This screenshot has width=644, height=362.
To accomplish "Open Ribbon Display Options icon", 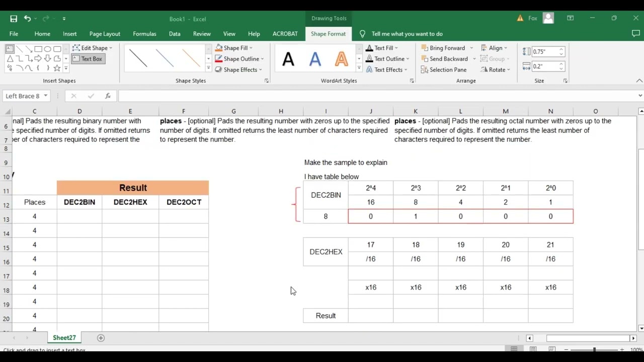I will (x=570, y=18).
